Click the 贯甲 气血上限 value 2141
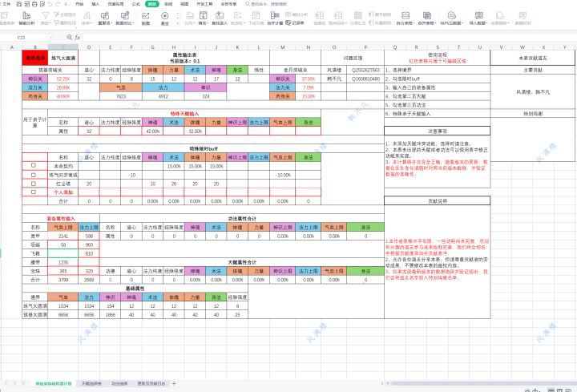 coord(63,236)
